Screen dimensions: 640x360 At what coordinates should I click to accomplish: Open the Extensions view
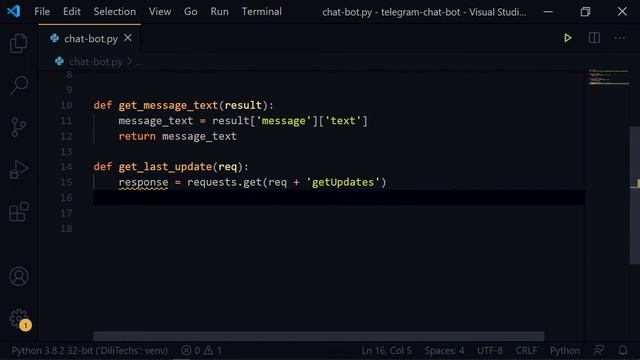19,211
